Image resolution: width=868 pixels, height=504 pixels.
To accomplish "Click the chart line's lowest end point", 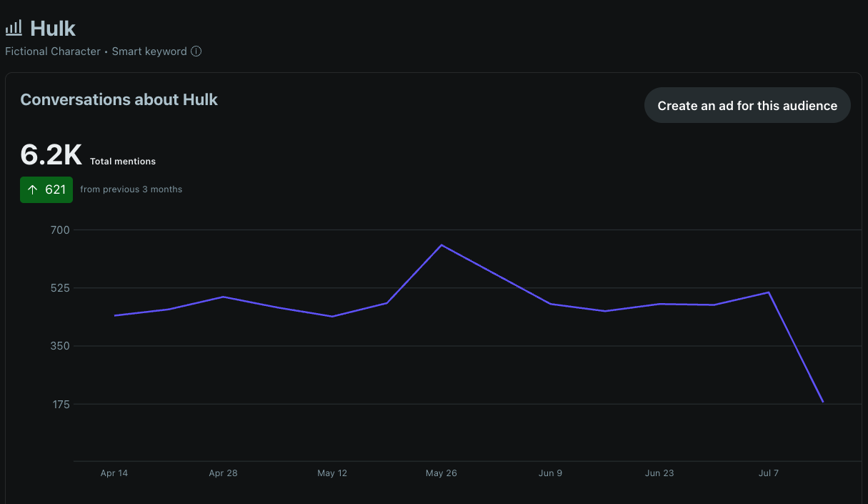I will click(x=823, y=402).
